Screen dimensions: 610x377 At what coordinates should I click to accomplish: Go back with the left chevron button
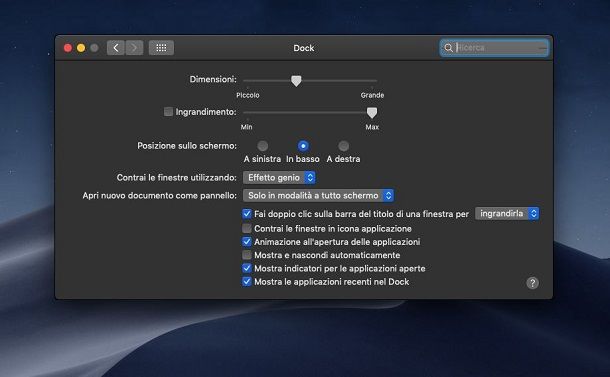(x=116, y=48)
